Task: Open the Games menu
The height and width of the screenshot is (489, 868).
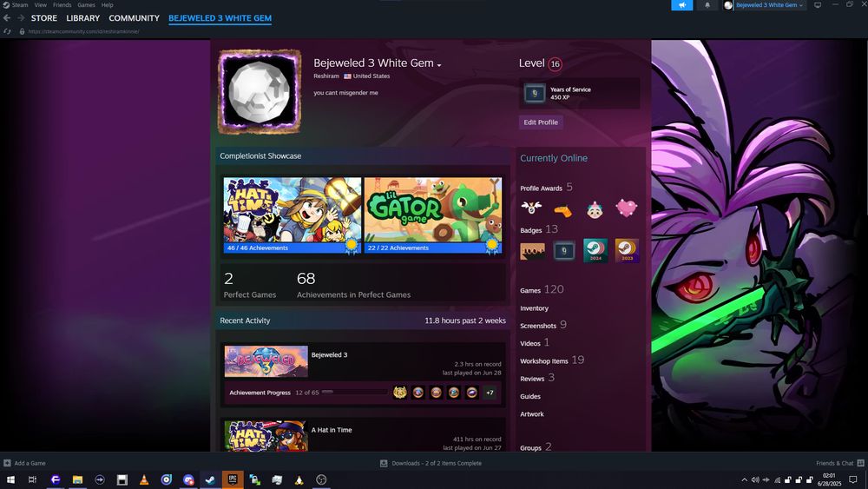Action: [86, 5]
